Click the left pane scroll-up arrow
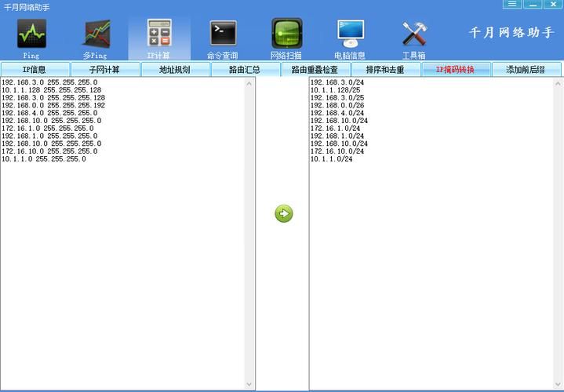 [x=250, y=82]
